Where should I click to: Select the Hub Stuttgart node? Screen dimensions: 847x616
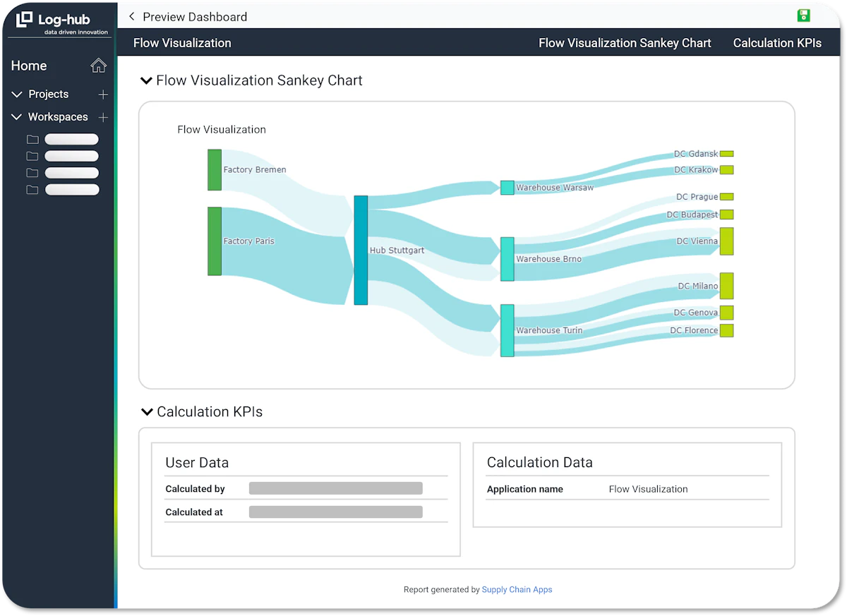361,250
